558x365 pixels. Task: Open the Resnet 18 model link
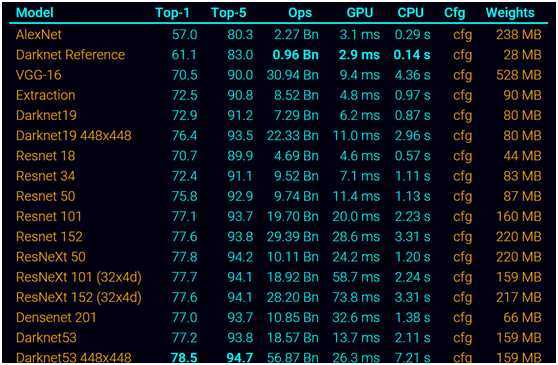(x=46, y=156)
